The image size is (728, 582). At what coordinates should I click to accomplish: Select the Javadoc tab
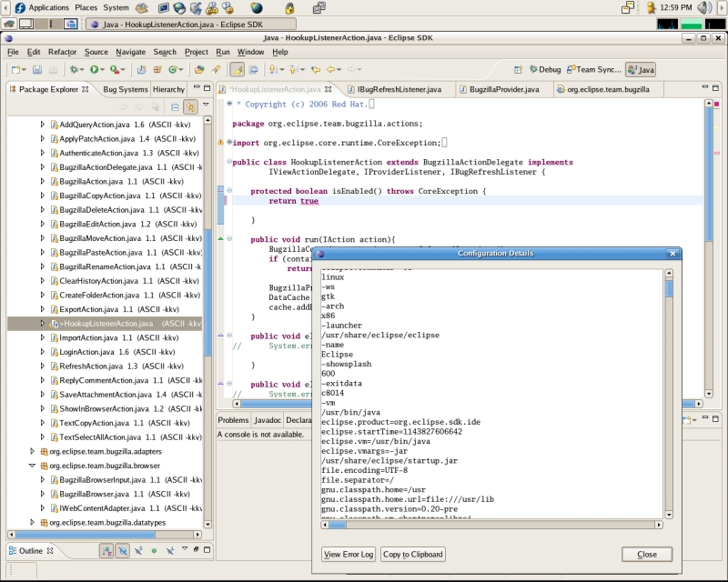point(268,420)
